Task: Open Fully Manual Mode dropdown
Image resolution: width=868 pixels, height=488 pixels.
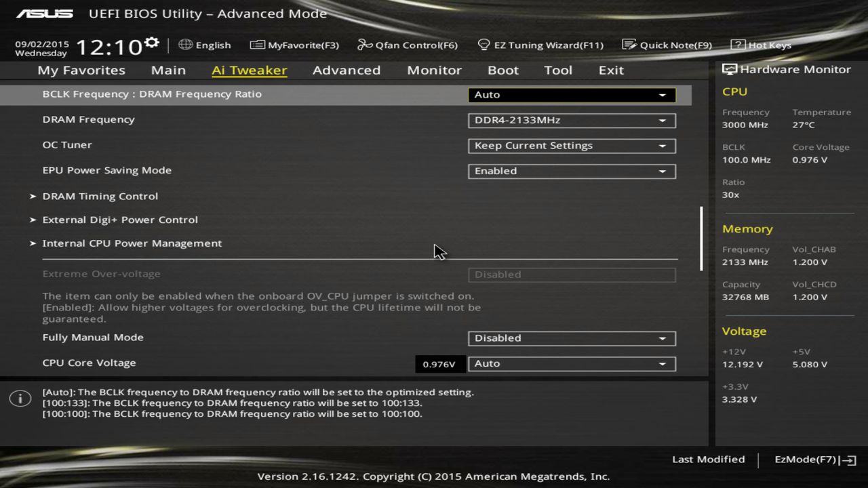Action: pyautogui.click(x=572, y=338)
